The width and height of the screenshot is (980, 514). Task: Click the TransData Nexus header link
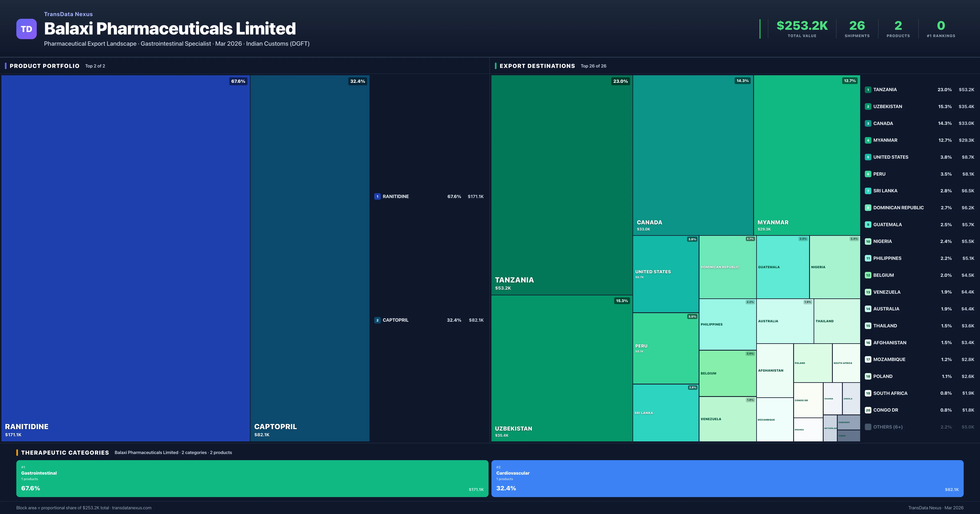pos(68,14)
